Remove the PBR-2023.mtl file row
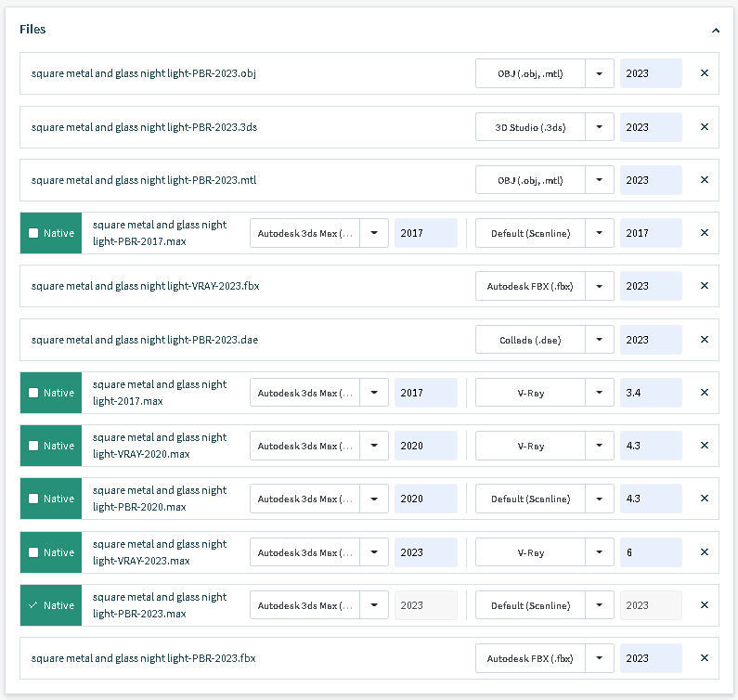This screenshot has width=738, height=700. (x=704, y=180)
